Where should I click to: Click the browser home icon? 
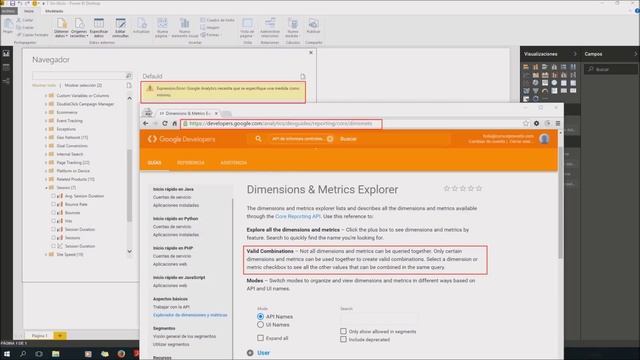(x=174, y=123)
